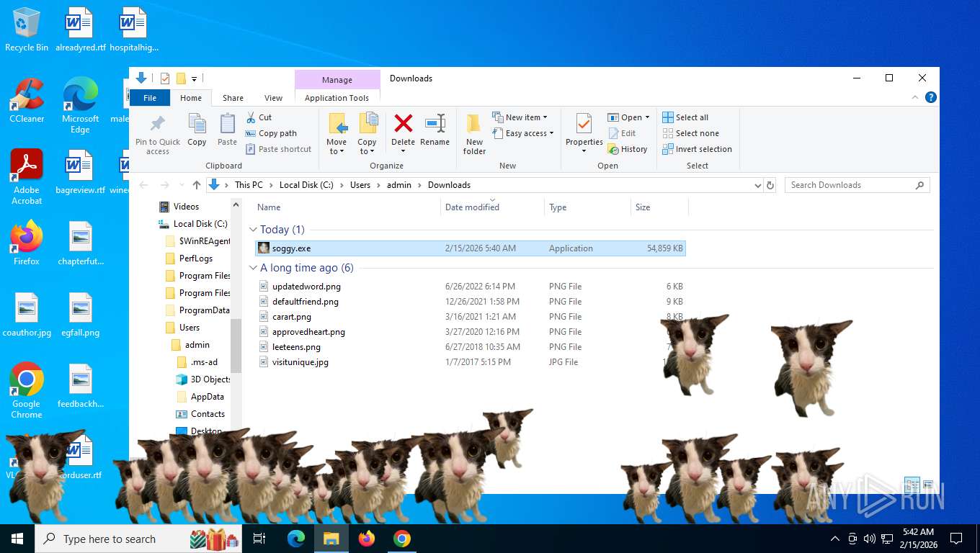
Task: Select soggy.exe in the file list
Action: (471, 248)
